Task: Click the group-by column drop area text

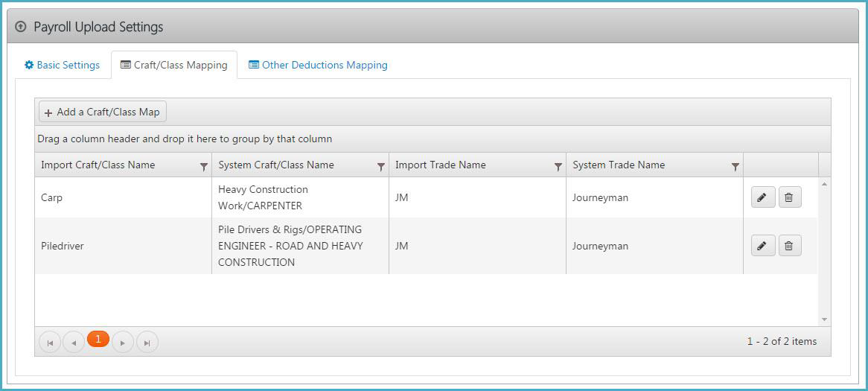Action: coord(185,139)
